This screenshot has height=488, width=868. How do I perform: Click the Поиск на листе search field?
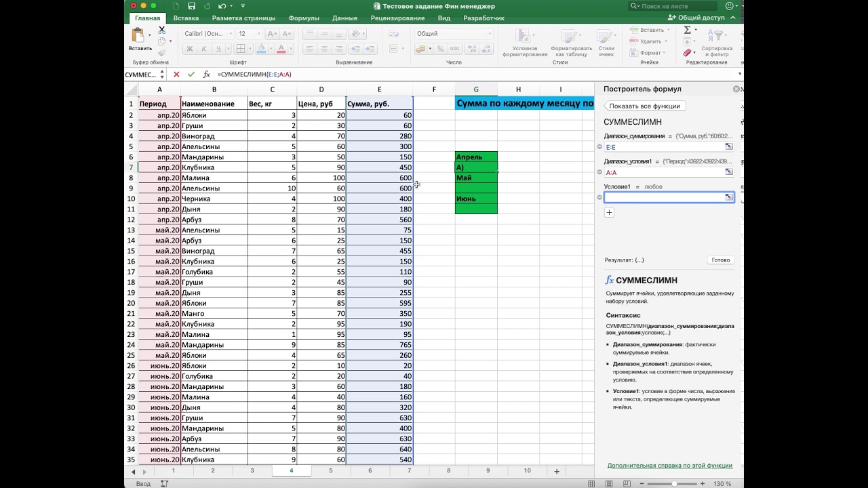pos(674,6)
